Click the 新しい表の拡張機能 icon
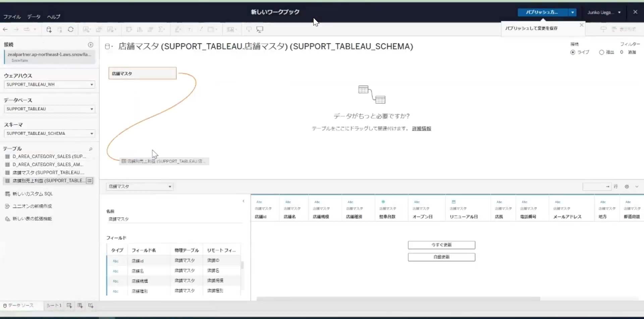 (x=7, y=219)
